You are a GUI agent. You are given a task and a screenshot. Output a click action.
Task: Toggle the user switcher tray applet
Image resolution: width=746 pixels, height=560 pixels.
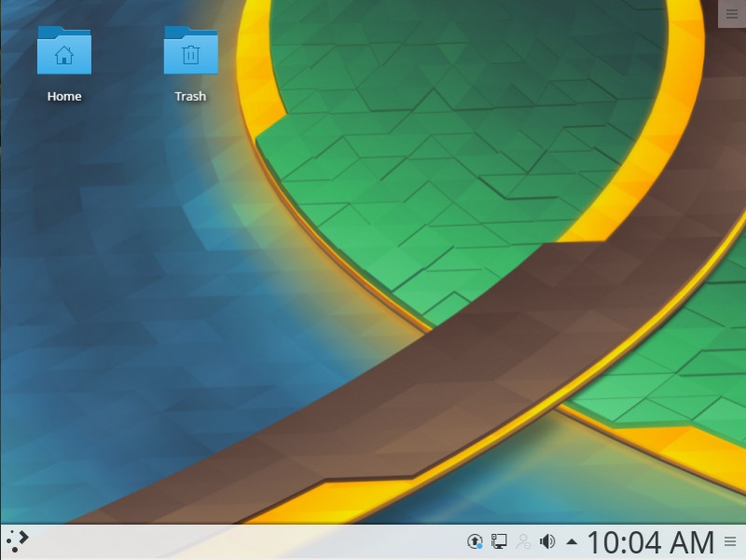(522, 540)
